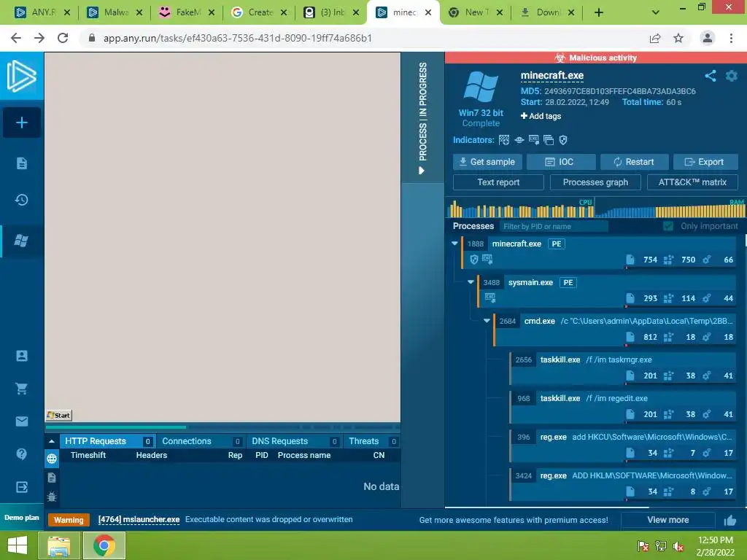Viewport: 747px width, 560px height.
Task: Bookmark this page with the star icon
Action: point(678,38)
